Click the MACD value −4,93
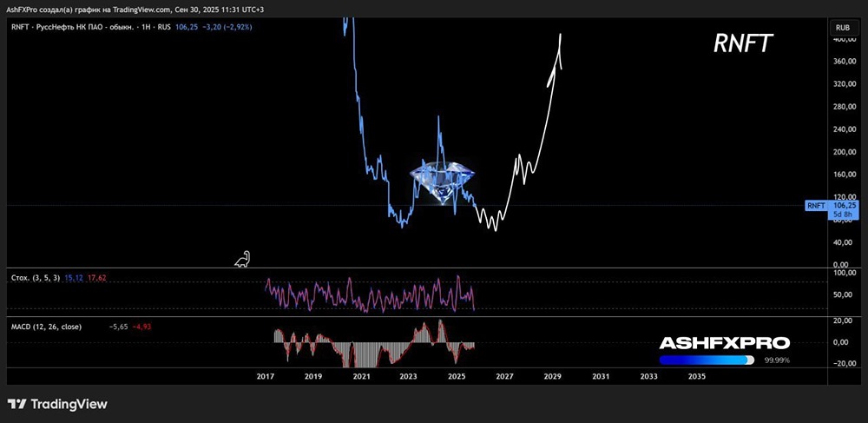Image resolution: width=868 pixels, height=423 pixels. tap(141, 327)
